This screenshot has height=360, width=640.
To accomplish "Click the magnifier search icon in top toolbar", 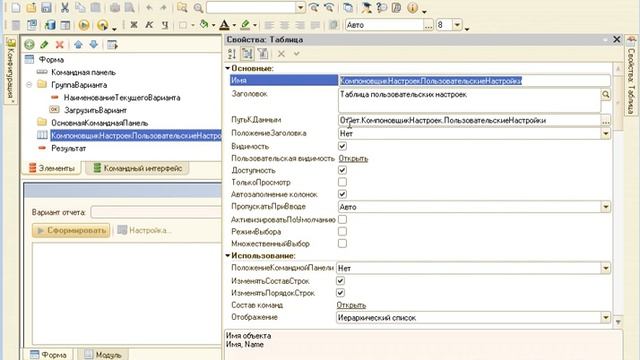I will (198, 8).
